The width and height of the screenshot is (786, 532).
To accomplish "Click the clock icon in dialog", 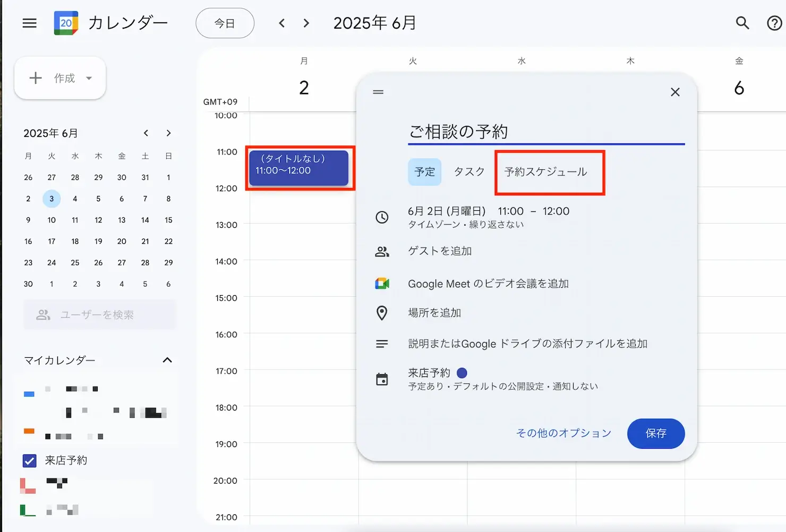I will tap(382, 217).
